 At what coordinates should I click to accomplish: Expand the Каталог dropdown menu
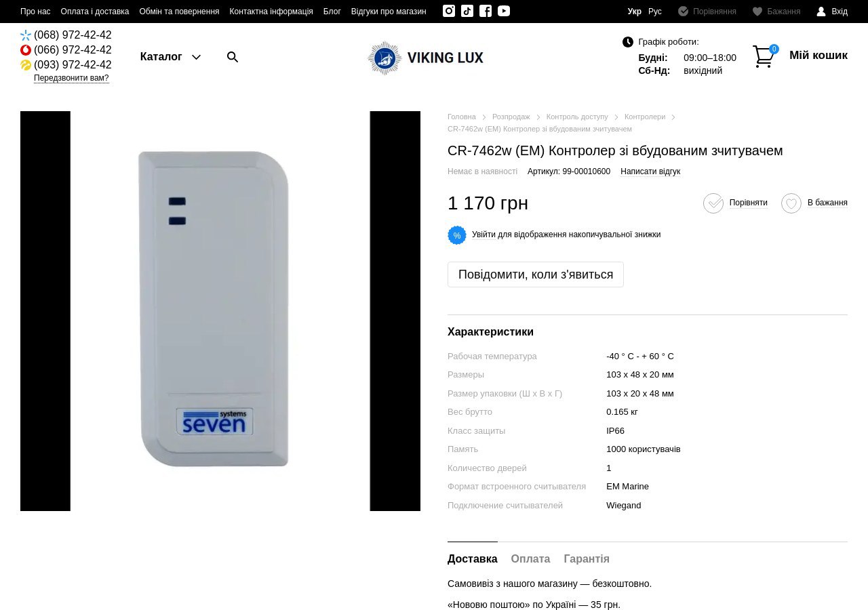[x=170, y=57]
